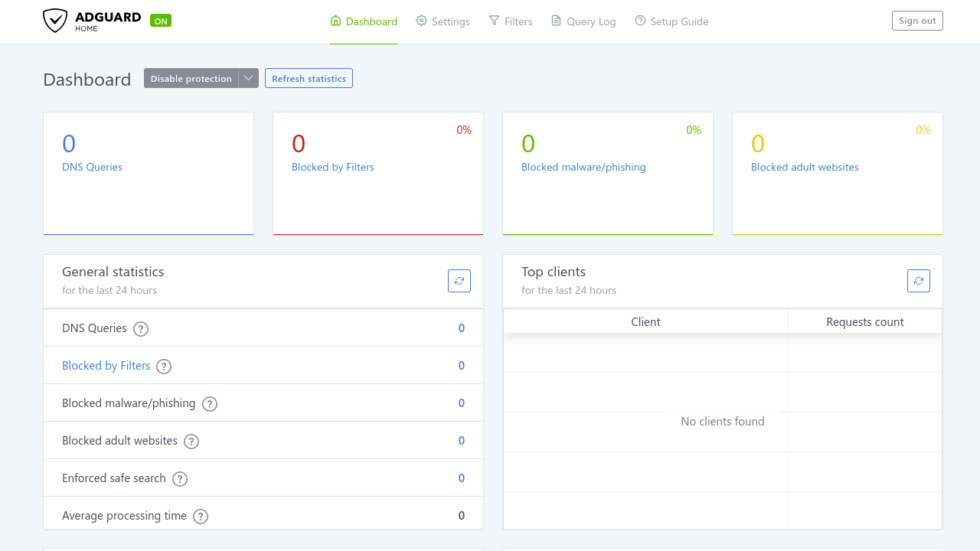Viewport: 980px width, 551px height.
Task: Disable protection using the gray button
Action: (191, 78)
